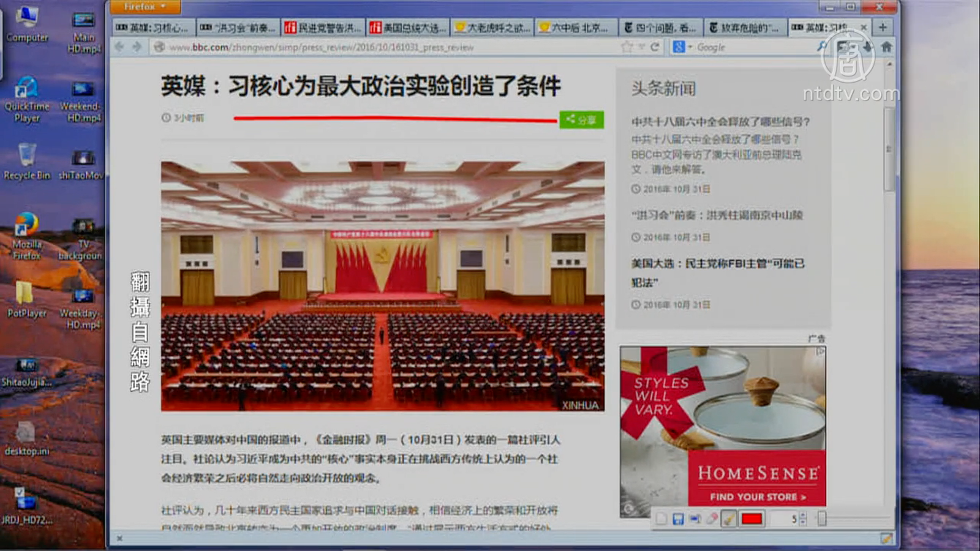Image resolution: width=980 pixels, height=551 pixels.
Task: Bookmark this page with the star icon
Action: pos(627,47)
